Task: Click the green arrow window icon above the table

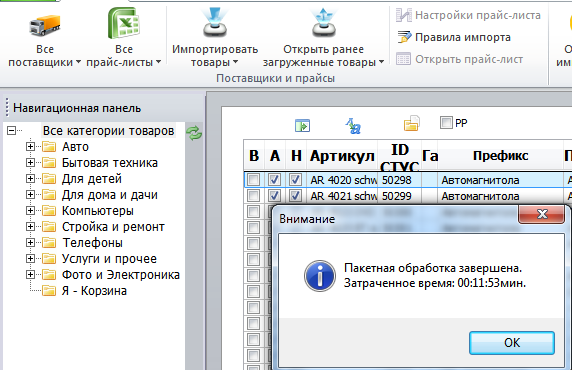Action: (302, 126)
